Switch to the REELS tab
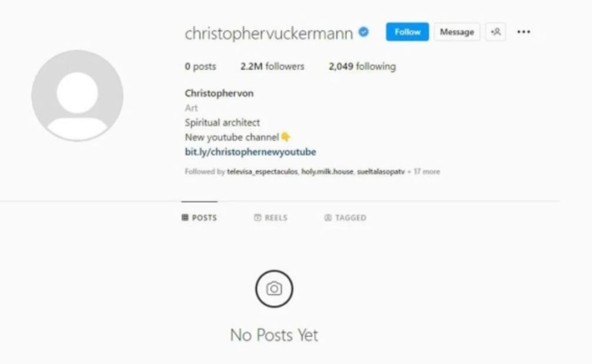The height and width of the screenshot is (364, 592). [270, 218]
